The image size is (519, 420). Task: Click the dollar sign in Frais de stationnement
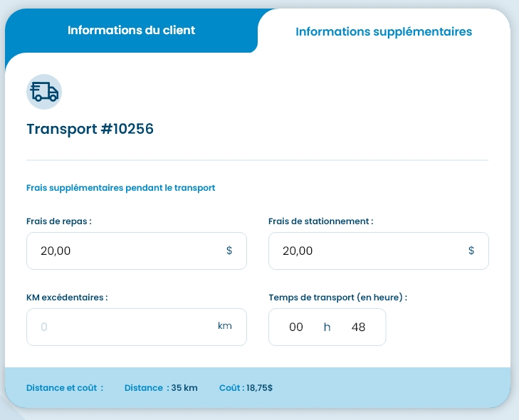(471, 251)
